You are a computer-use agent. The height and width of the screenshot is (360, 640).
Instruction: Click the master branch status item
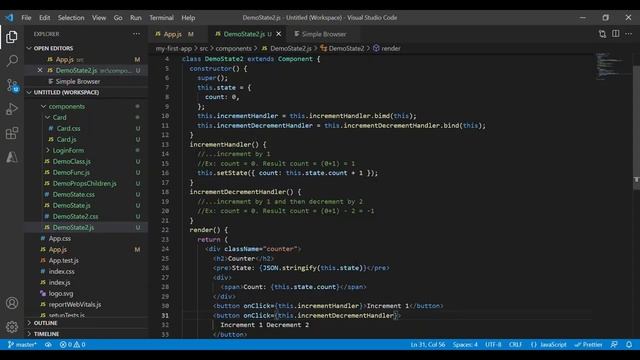coord(22,344)
